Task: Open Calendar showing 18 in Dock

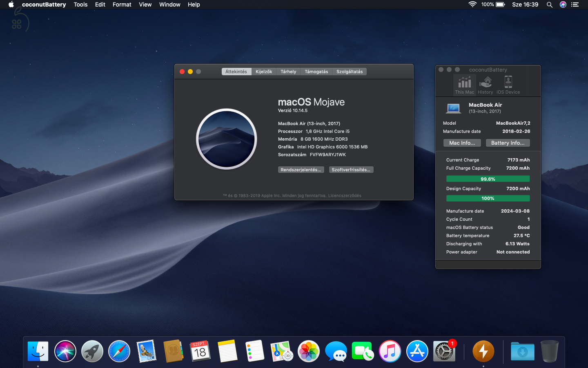Action: 200,351
